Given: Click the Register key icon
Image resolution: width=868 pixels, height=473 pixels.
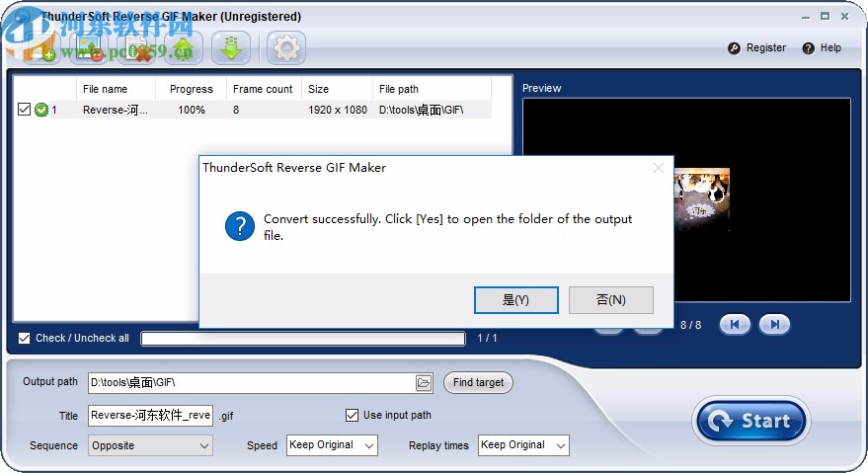Looking at the screenshot, I should click(734, 48).
